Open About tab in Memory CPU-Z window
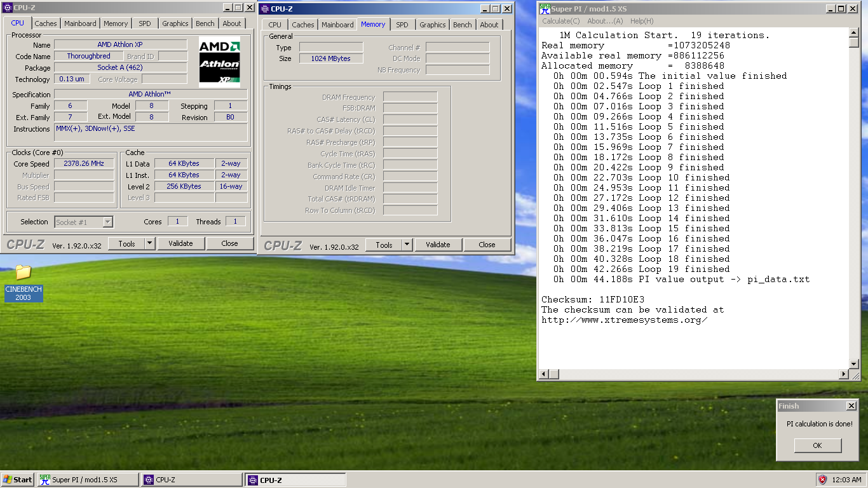The image size is (868, 488). pos(489,25)
